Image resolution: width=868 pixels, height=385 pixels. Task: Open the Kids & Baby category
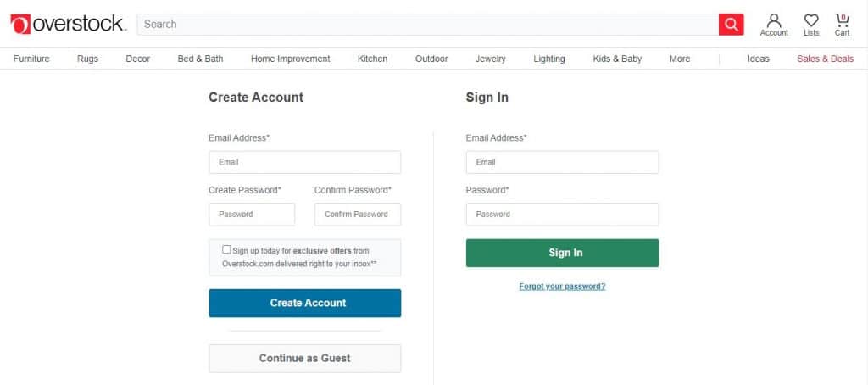coord(617,59)
